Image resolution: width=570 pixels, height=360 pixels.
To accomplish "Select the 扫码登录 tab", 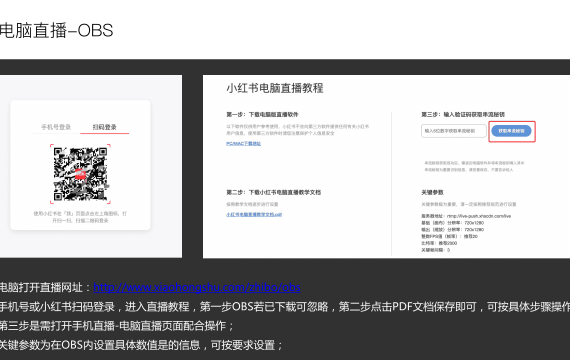I will tap(104, 127).
